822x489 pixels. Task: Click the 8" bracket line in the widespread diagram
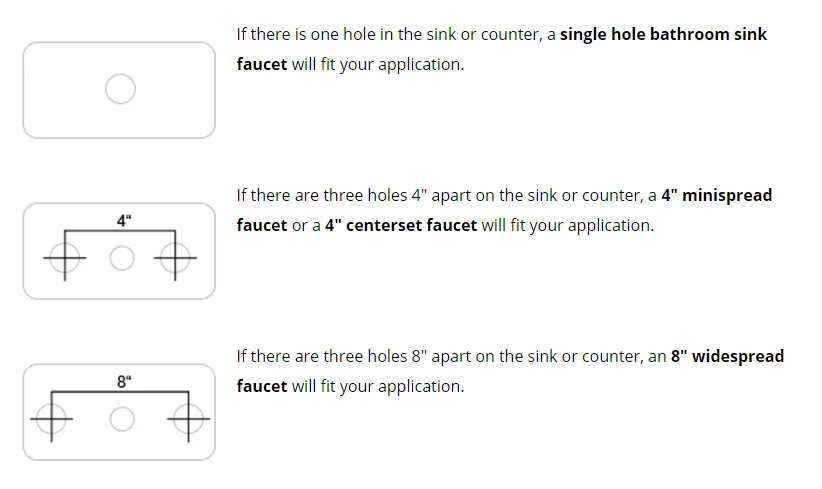pos(90,391)
